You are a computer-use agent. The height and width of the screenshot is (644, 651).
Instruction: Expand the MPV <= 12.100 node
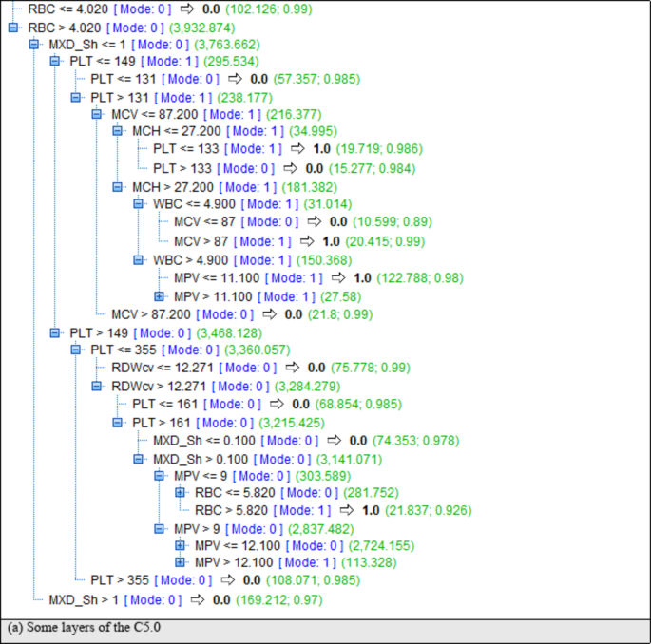click(181, 545)
